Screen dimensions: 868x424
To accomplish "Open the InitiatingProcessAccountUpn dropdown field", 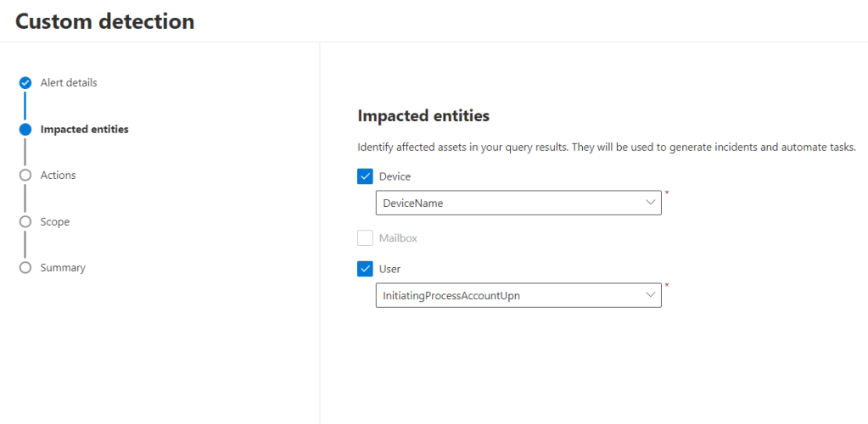I will tap(509, 295).
